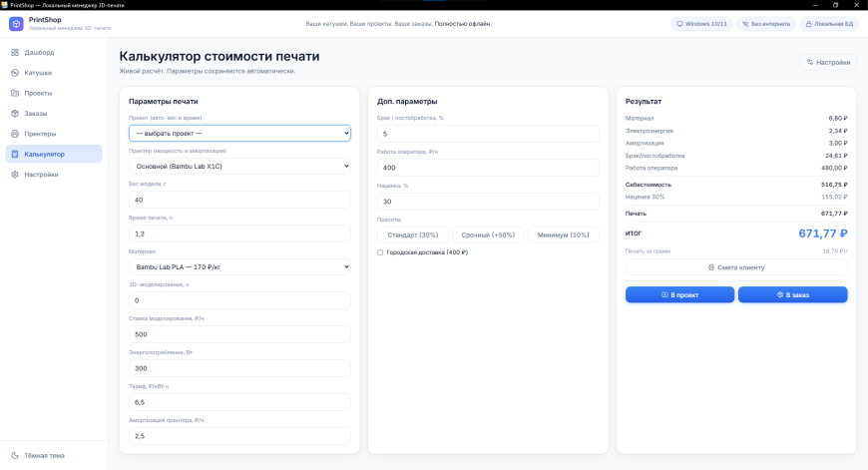Switch to the Заказы section

click(x=54, y=114)
